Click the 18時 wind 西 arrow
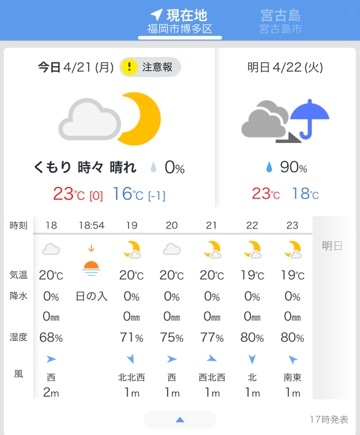 click(x=51, y=359)
